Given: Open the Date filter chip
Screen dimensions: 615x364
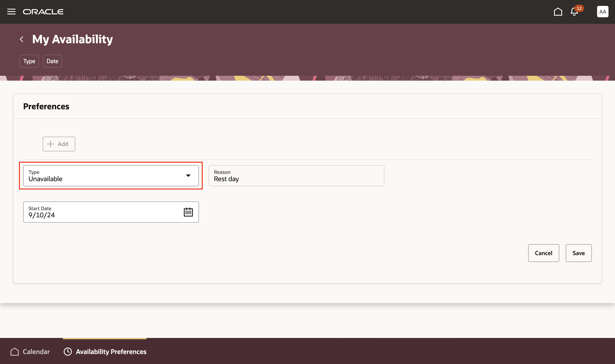Looking at the screenshot, I should [52, 61].
